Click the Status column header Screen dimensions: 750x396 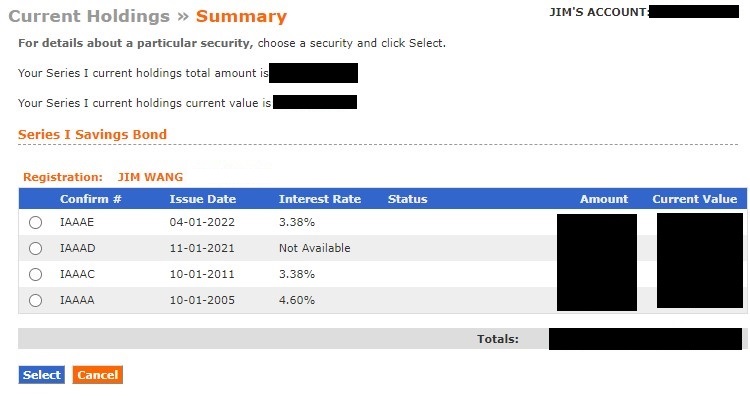coord(408,199)
